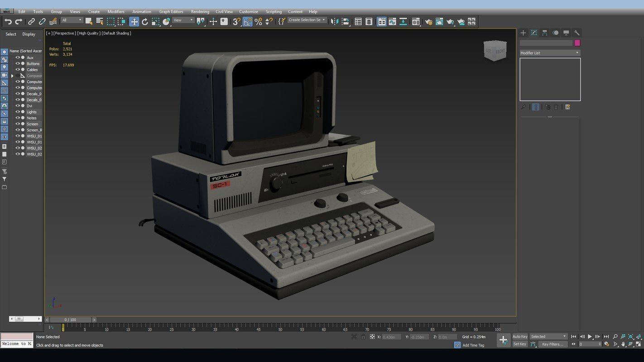Open the Curve Editor icon

392,21
